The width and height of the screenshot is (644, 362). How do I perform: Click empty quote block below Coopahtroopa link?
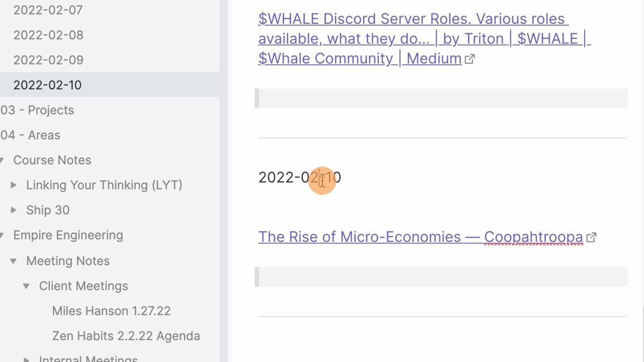(442, 276)
